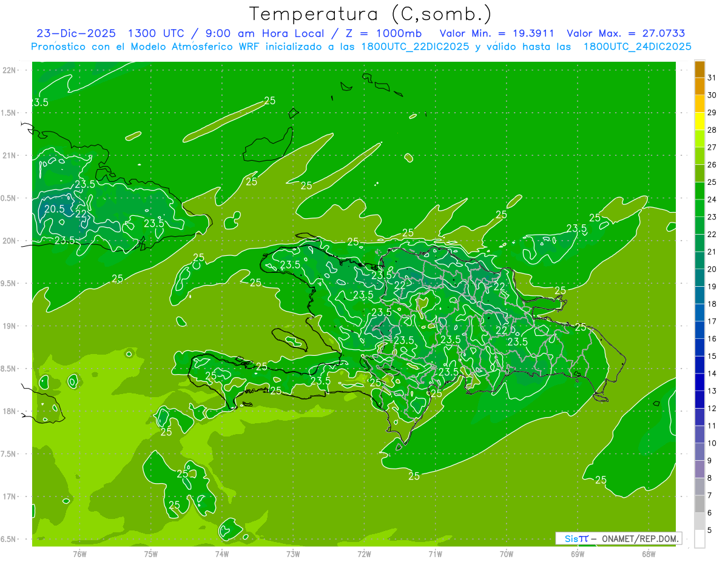Click colorbar legend value "29"
Viewport: 728px width, 562px height.
[712, 113]
